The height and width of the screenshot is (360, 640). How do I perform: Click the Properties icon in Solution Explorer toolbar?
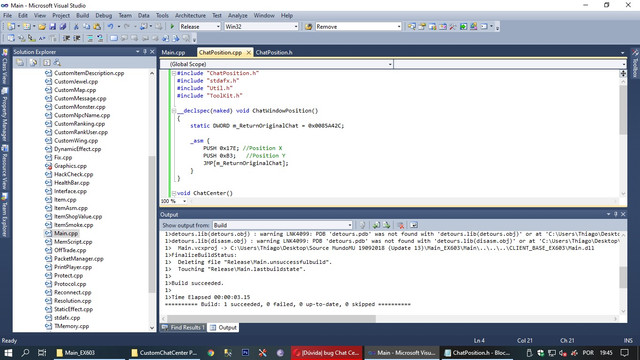[x=20, y=62]
